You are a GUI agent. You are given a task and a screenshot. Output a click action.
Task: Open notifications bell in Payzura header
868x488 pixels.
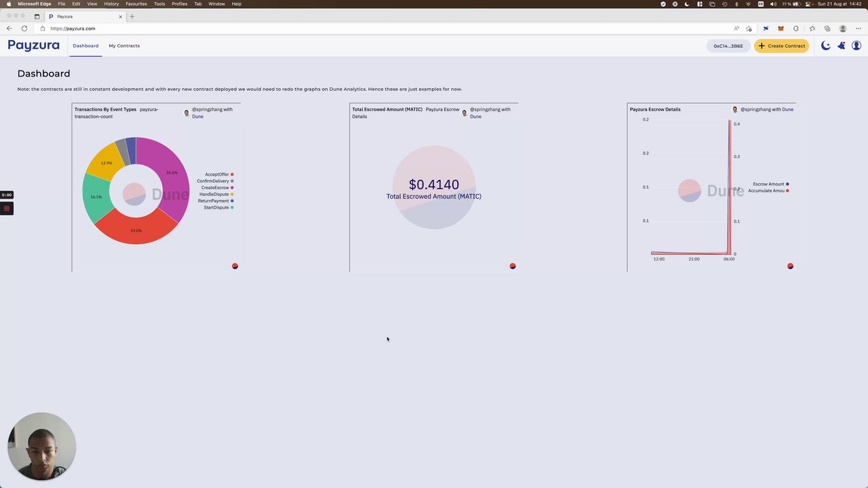pos(841,45)
